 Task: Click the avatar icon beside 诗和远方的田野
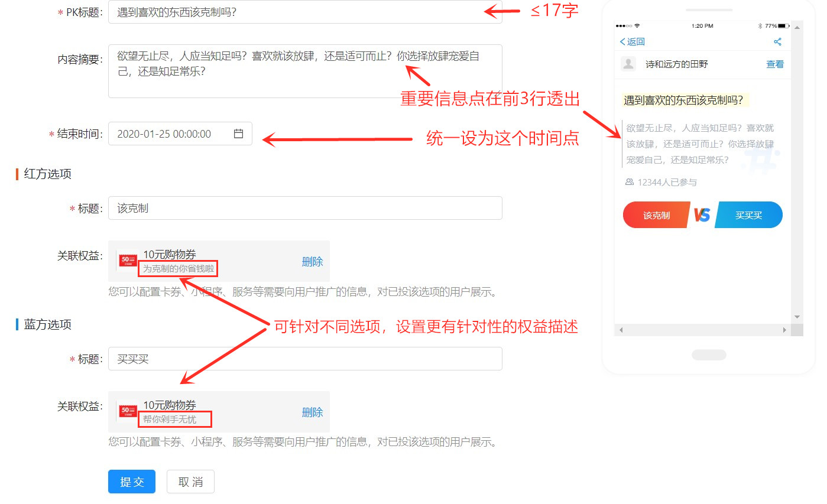click(628, 64)
